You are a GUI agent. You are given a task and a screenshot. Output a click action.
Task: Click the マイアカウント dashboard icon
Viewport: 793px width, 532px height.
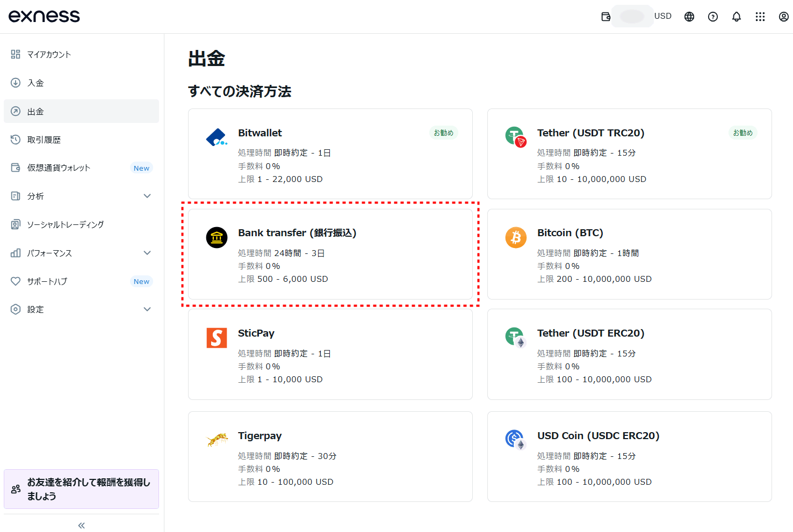point(16,54)
